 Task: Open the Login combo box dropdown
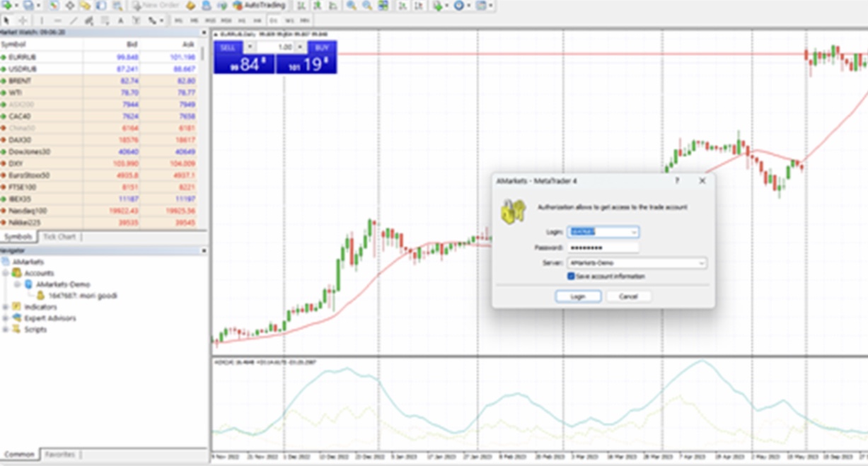[x=634, y=232]
